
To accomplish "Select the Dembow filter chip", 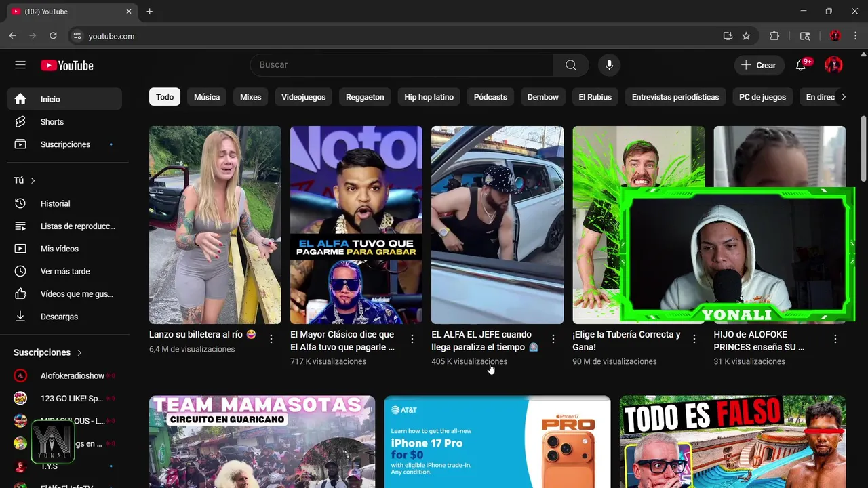I will click(543, 97).
